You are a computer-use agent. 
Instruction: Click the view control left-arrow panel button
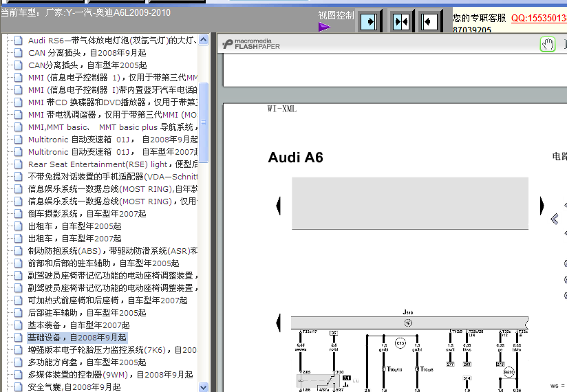pos(429,22)
